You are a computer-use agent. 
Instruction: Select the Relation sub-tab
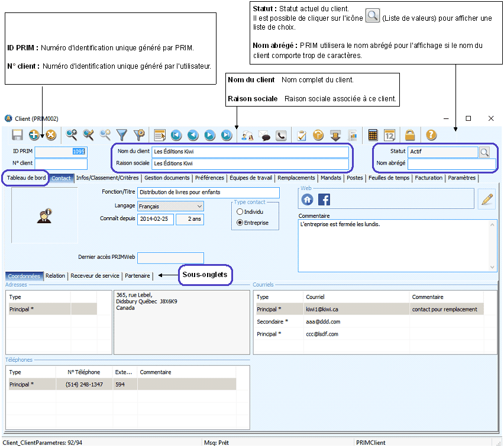pos(55,276)
